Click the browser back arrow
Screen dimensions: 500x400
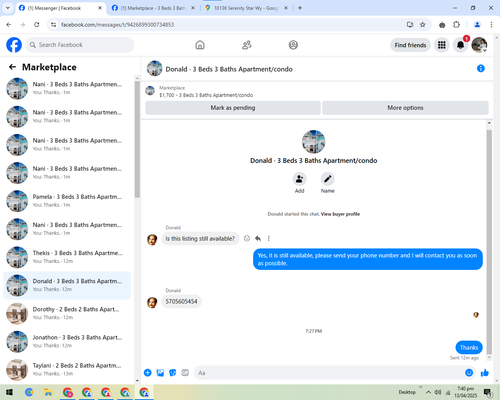pyautogui.click(x=9, y=24)
